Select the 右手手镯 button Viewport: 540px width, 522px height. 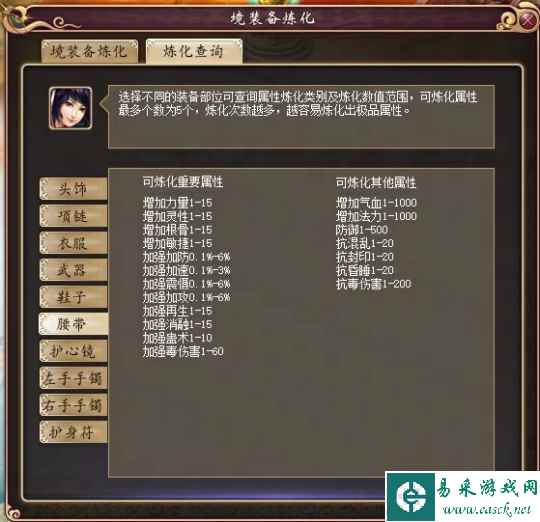(x=73, y=405)
